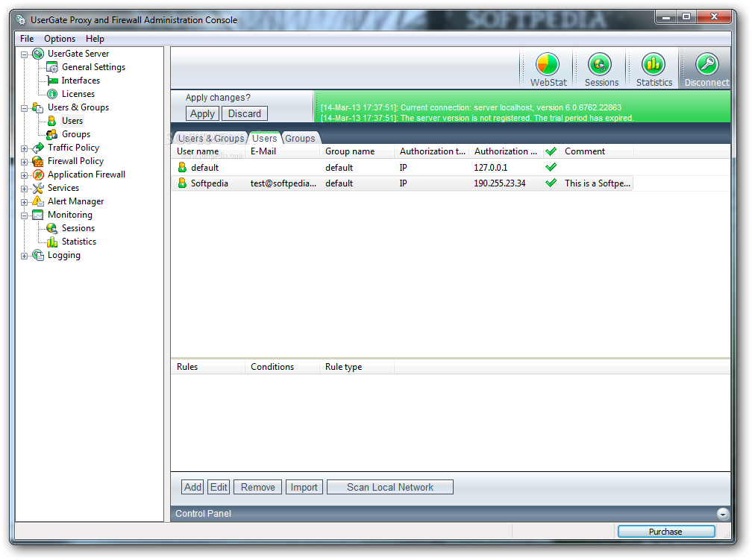Toggle enabled checkmark for Softpedia user
Screen dimensions: 752x560
551,183
